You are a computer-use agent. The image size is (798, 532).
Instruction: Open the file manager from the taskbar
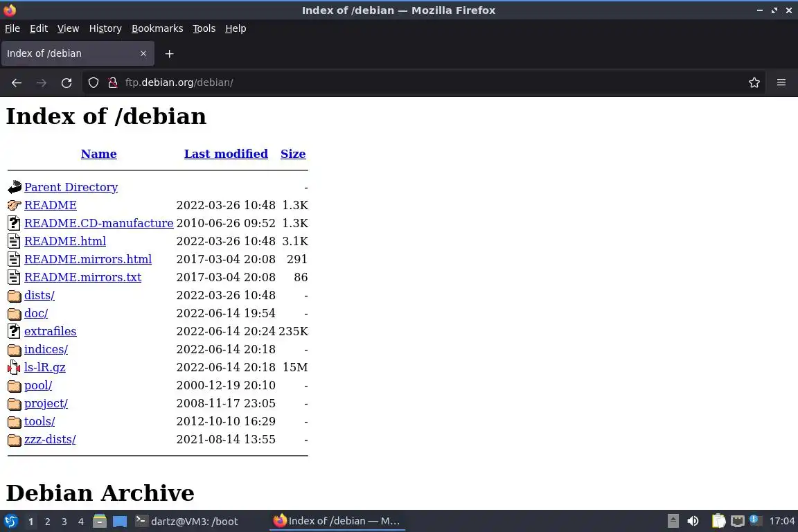coord(100,522)
